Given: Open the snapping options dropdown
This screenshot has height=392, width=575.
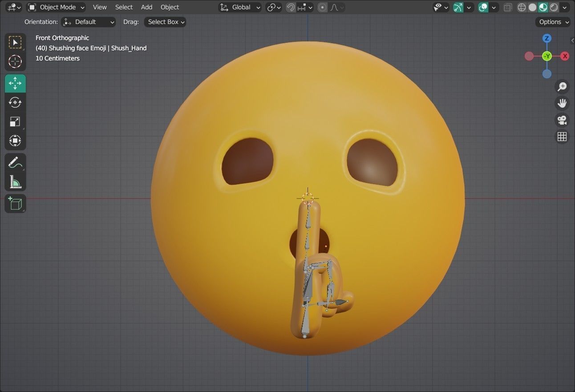Looking at the screenshot, I should point(305,7).
